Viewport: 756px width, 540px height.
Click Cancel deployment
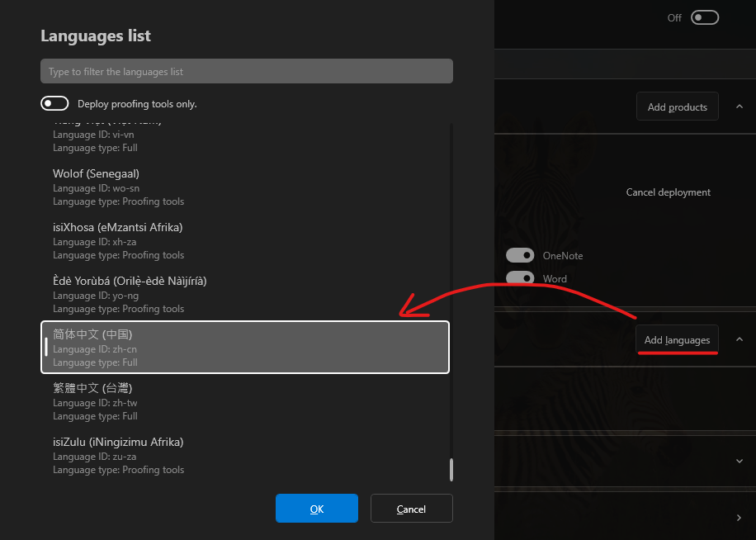[x=668, y=192]
